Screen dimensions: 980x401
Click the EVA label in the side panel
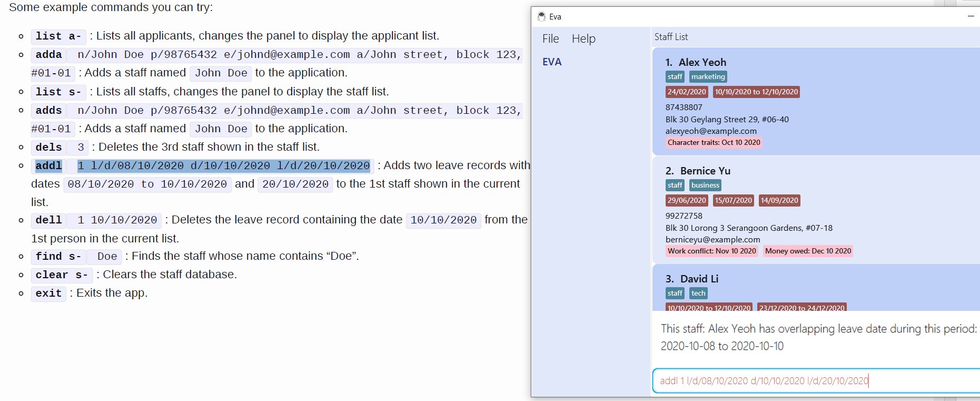[x=552, y=62]
